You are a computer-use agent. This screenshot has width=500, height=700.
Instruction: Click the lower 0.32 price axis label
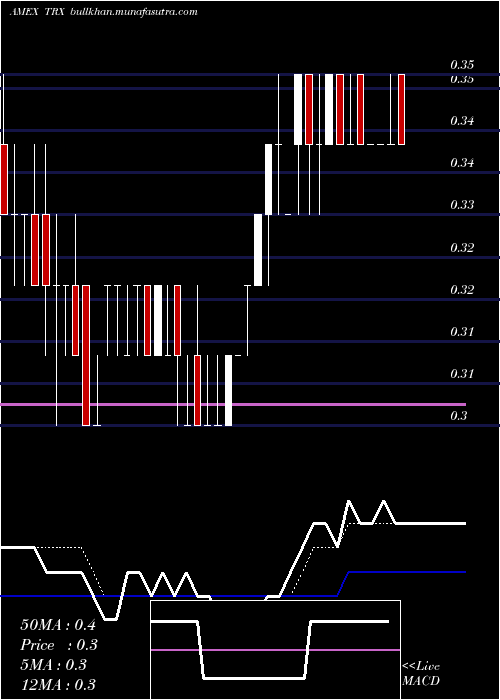point(462,289)
